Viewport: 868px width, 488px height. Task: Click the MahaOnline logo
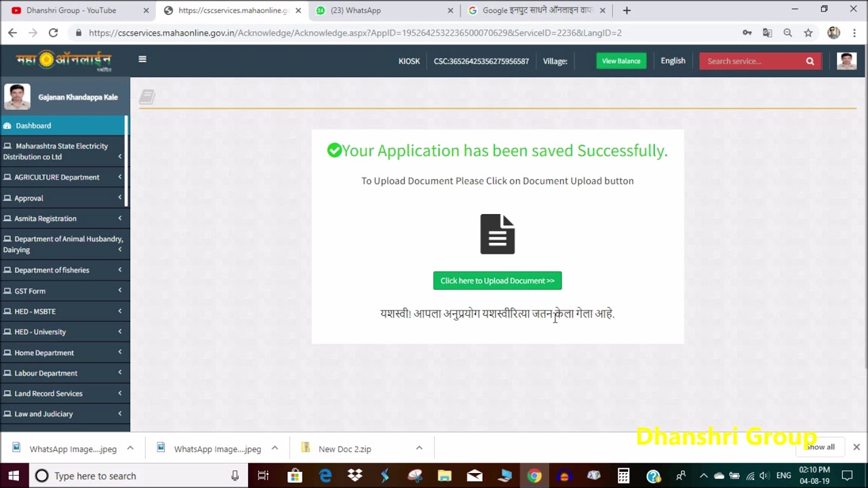[x=64, y=60]
